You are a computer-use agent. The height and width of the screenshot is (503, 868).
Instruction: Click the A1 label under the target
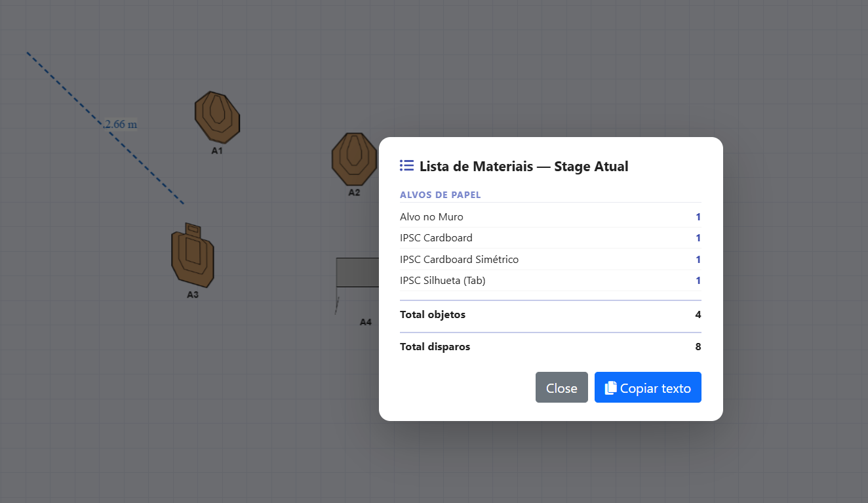217,151
